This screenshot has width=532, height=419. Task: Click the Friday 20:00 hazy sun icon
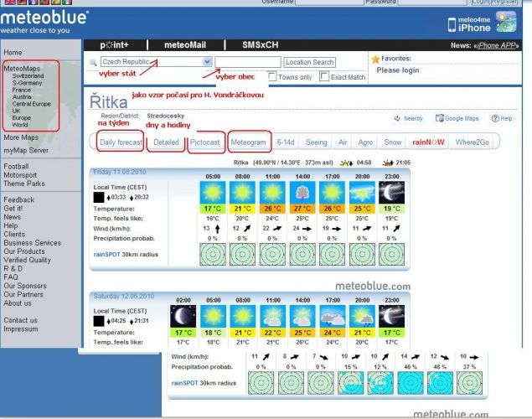[362, 193]
